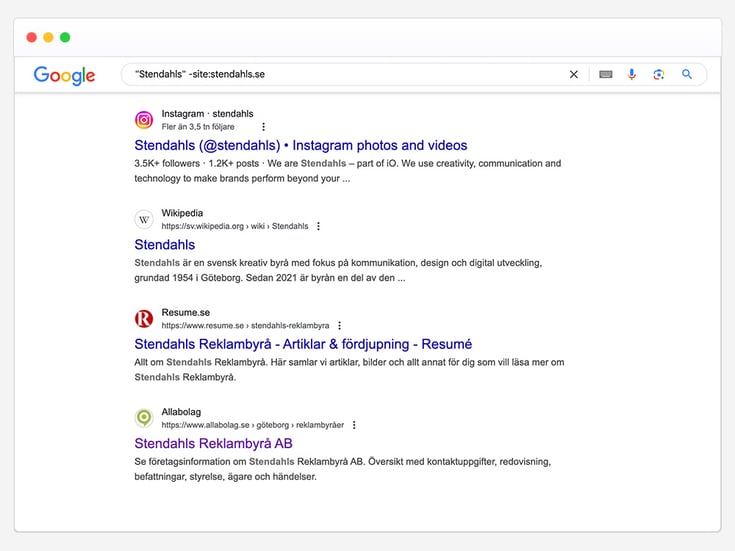Click the green maximize window button
735x551 pixels.
point(65,37)
